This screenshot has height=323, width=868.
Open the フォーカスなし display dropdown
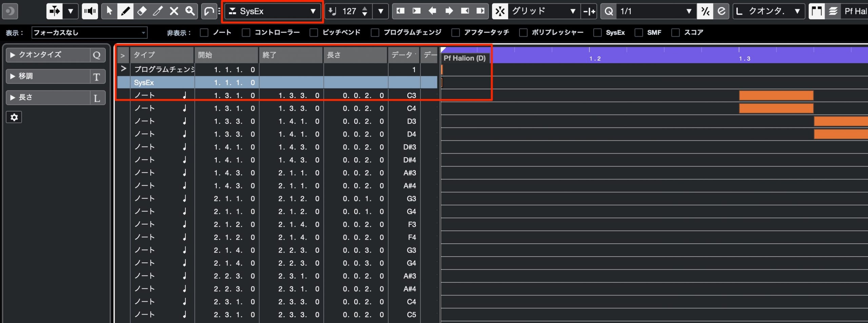(90, 33)
